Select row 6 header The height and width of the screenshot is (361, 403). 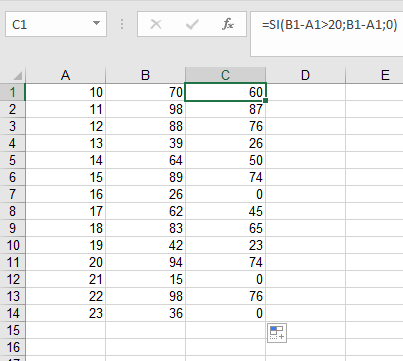[x=12, y=177]
